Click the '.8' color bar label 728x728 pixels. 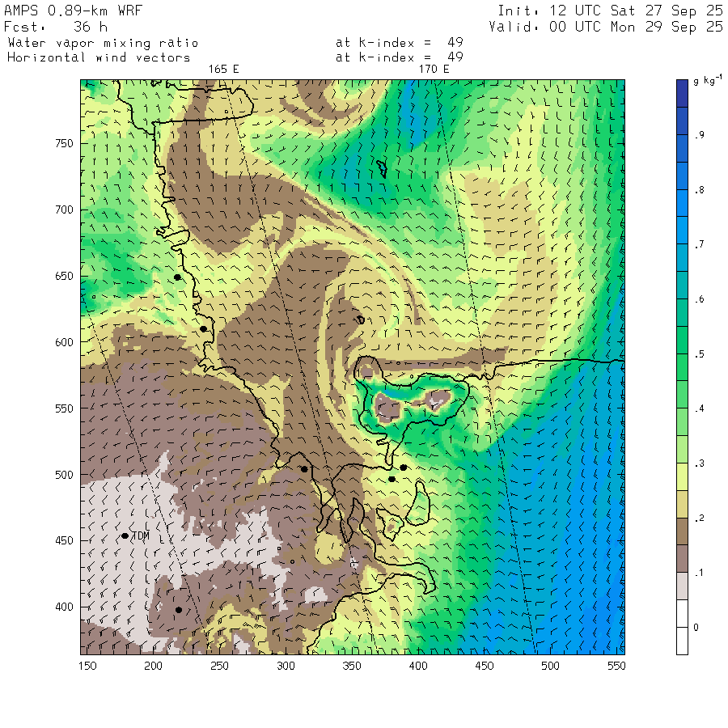coord(699,190)
